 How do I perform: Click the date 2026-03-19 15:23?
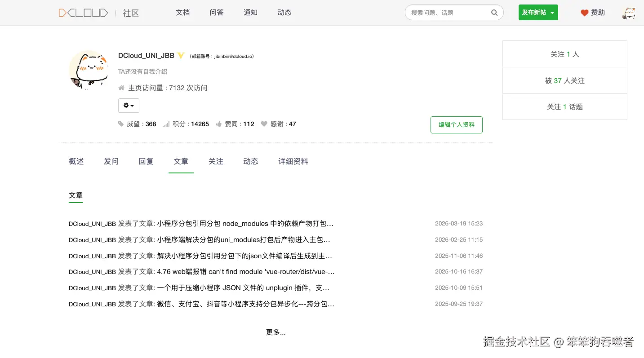[x=459, y=223]
